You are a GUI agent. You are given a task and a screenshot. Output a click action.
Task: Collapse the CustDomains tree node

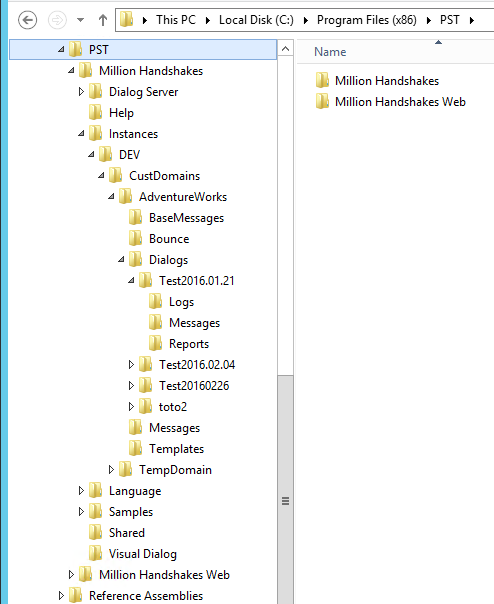coord(101,175)
